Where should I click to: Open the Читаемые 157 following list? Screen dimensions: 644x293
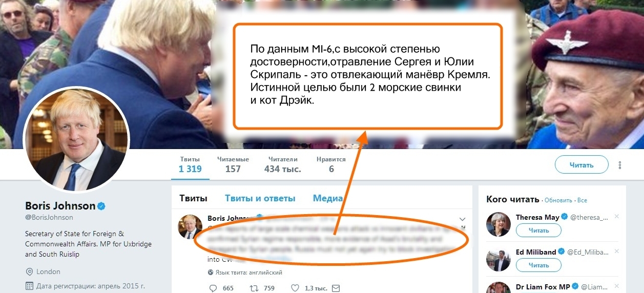pyautogui.click(x=233, y=164)
